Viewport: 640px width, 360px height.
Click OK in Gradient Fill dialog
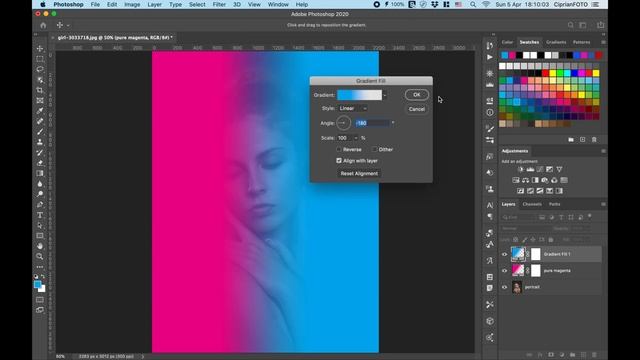(417, 95)
